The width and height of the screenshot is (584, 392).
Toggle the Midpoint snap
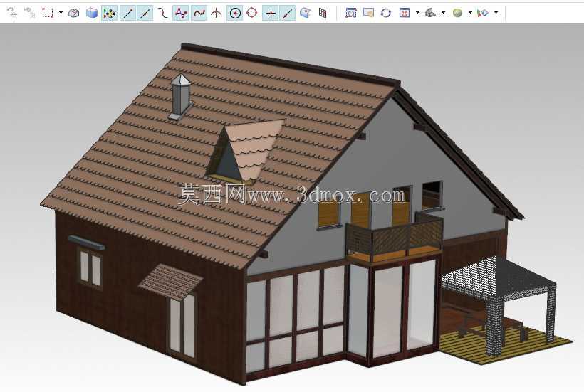[x=145, y=14]
